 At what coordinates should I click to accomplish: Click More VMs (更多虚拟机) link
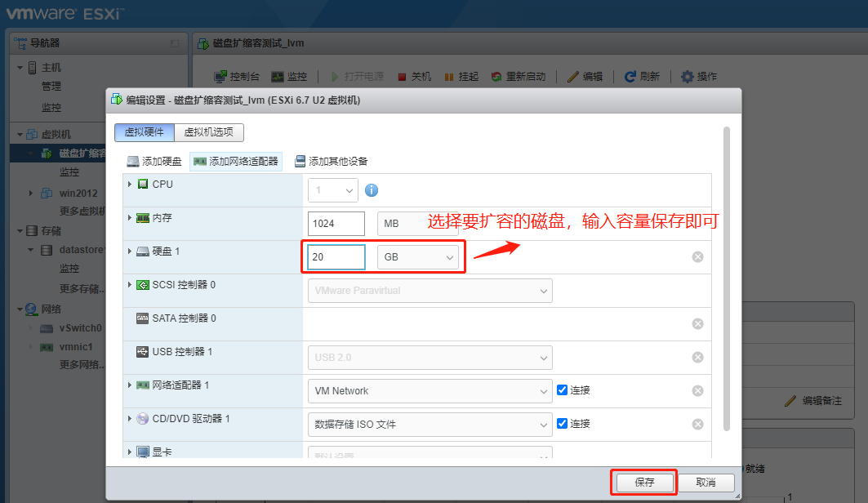(x=82, y=211)
